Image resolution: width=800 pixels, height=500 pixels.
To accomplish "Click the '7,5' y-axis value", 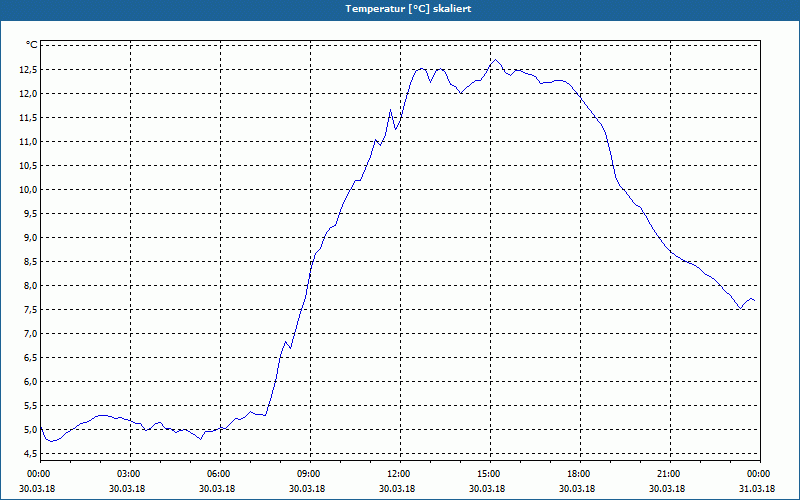I will (x=30, y=309).
